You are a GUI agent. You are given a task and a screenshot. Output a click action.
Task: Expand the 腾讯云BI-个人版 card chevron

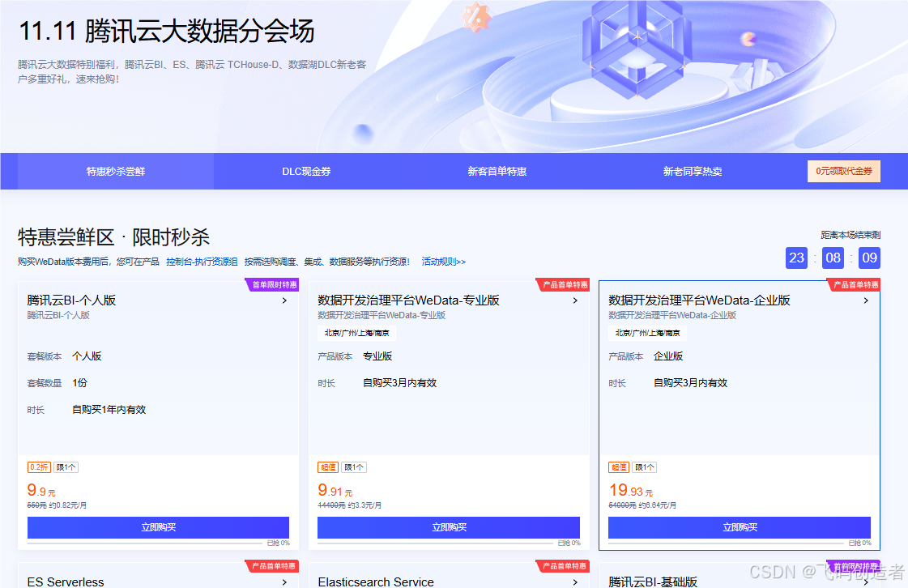pyautogui.click(x=284, y=300)
